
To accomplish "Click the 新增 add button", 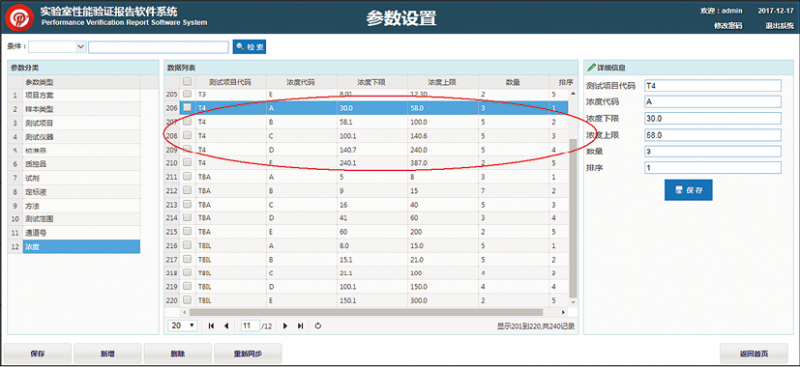I will click(x=108, y=353).
